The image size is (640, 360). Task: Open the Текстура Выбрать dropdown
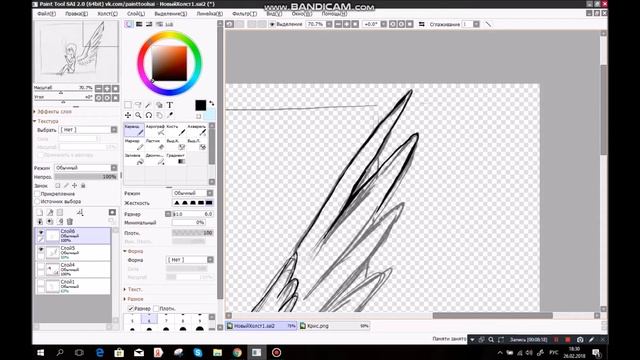[x=89, y=130]
